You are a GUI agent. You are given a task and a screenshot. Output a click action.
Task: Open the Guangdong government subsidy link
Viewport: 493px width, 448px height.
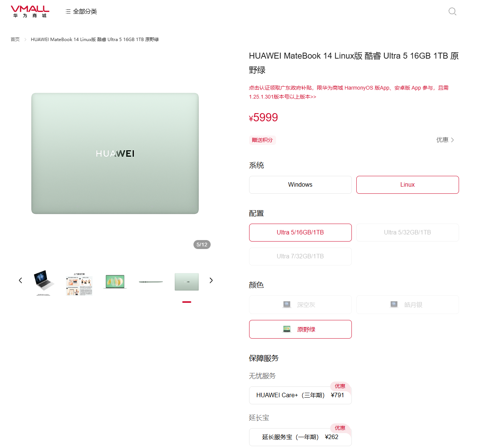click(349, 92)
